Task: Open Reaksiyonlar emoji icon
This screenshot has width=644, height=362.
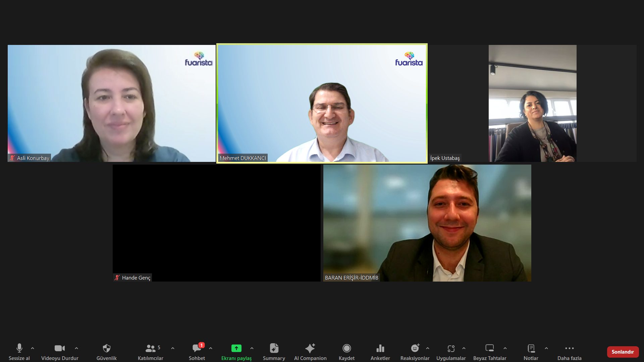Action: point(415,349)
